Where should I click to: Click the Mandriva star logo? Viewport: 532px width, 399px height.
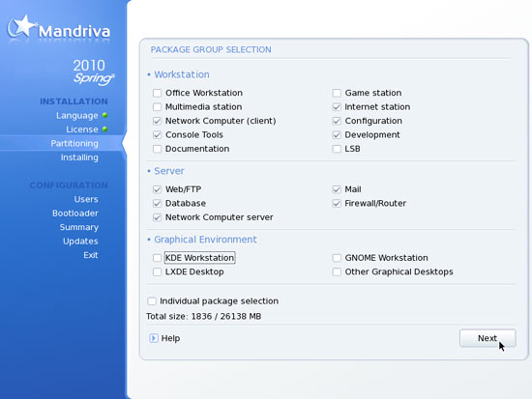point(22,27)
